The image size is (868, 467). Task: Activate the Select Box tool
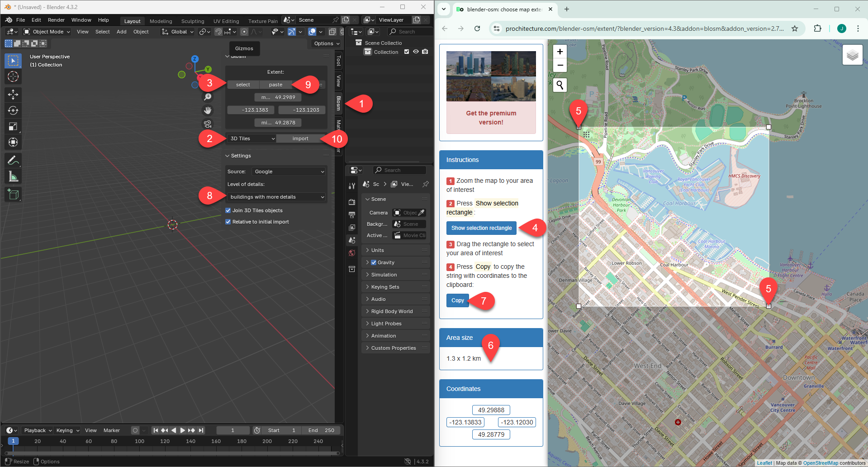point(13,61)
